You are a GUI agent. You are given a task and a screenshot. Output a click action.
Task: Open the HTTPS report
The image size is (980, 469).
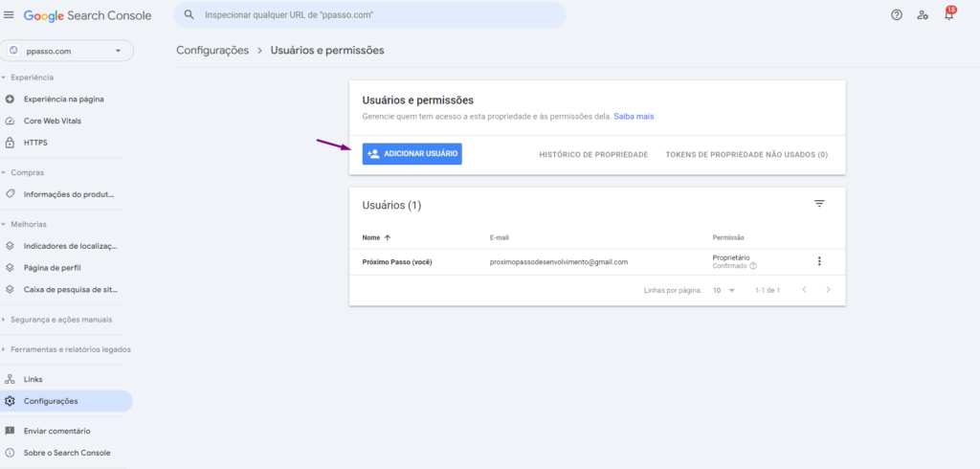(x=35, y=143)
